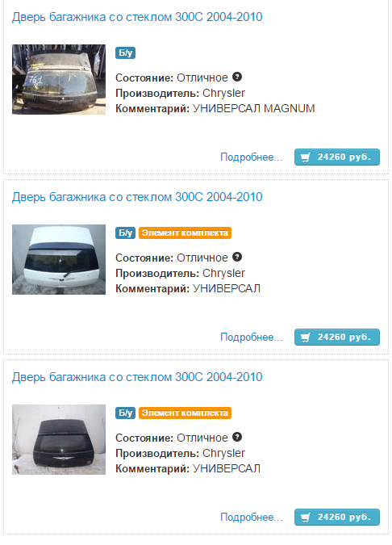Click the Б/у badge in the third listing
The image size is (392, 545).
(125, 413)
